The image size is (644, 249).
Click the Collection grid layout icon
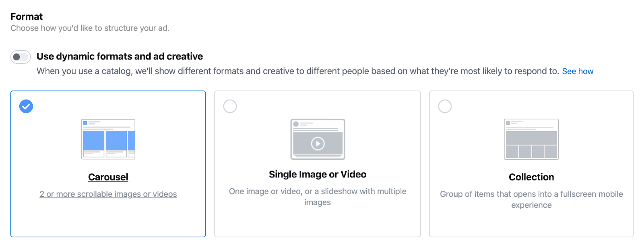coord(531,139)
